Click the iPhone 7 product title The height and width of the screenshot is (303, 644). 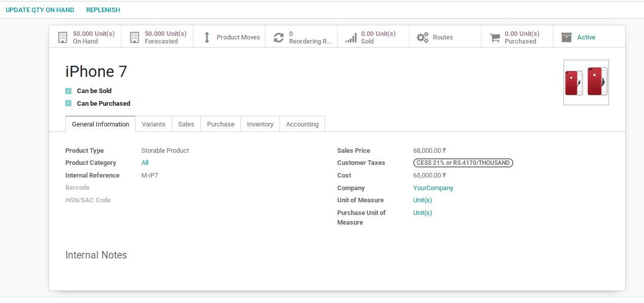point(96,72)
